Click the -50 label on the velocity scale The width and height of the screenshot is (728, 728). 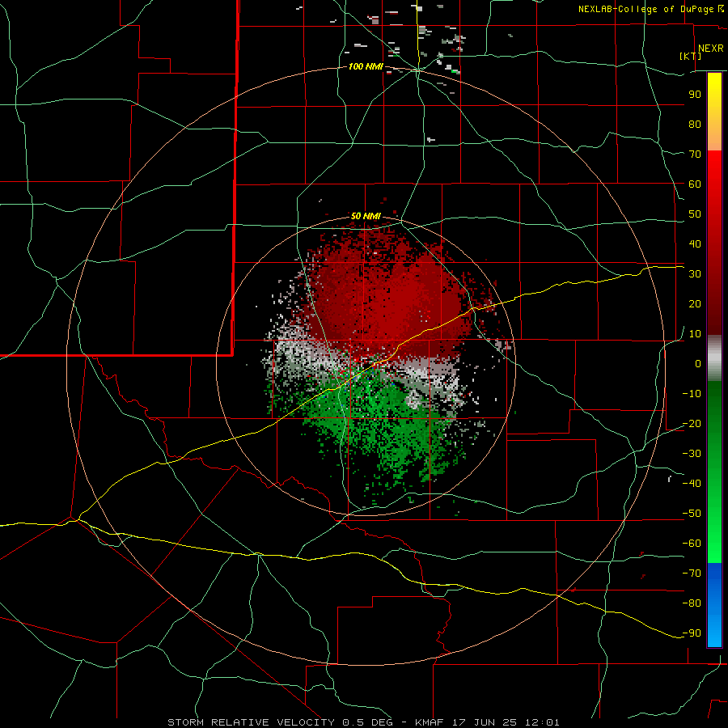click(692, 514)
